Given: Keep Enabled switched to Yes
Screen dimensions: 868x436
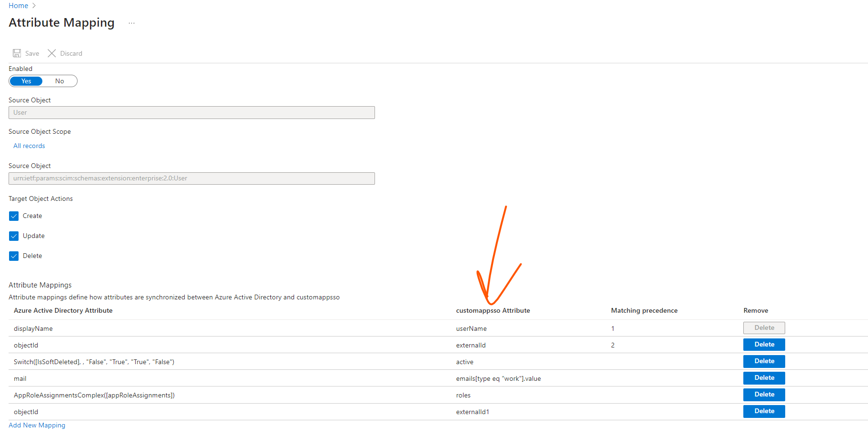Looking at the screenshot, I should (x=26, y=81).
